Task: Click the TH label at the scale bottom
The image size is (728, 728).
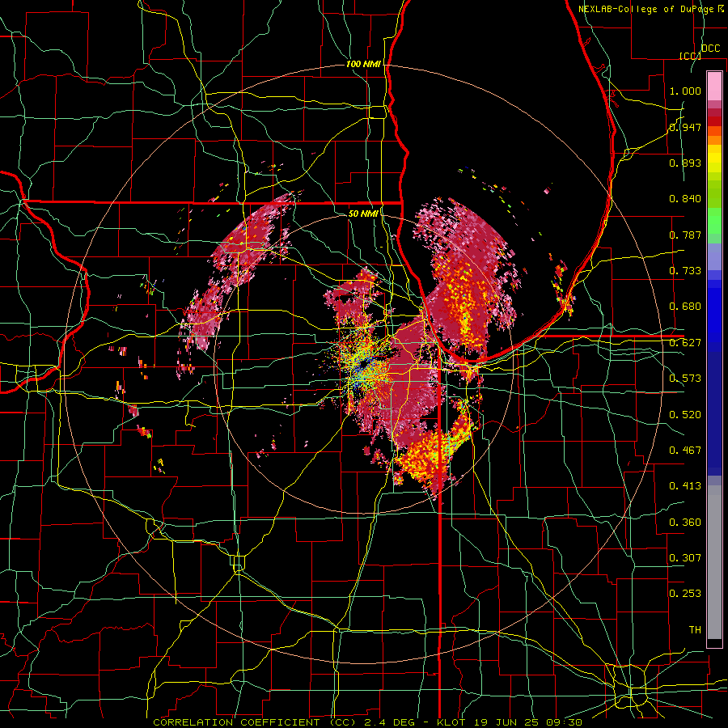Action: 695,629
